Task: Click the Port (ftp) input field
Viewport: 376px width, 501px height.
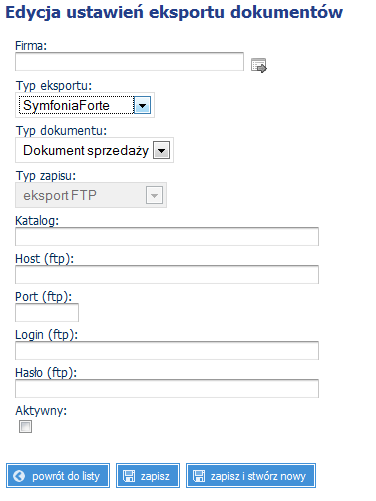Action: 47,313
